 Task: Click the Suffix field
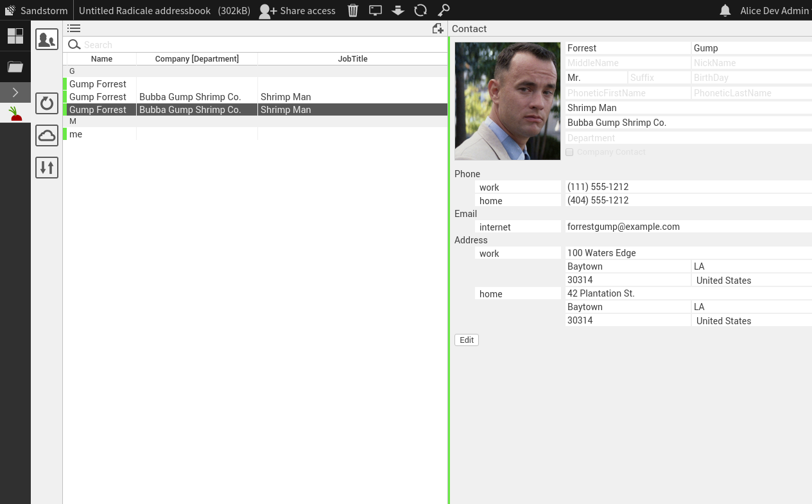pyautogui.click(x=659, y=78)
